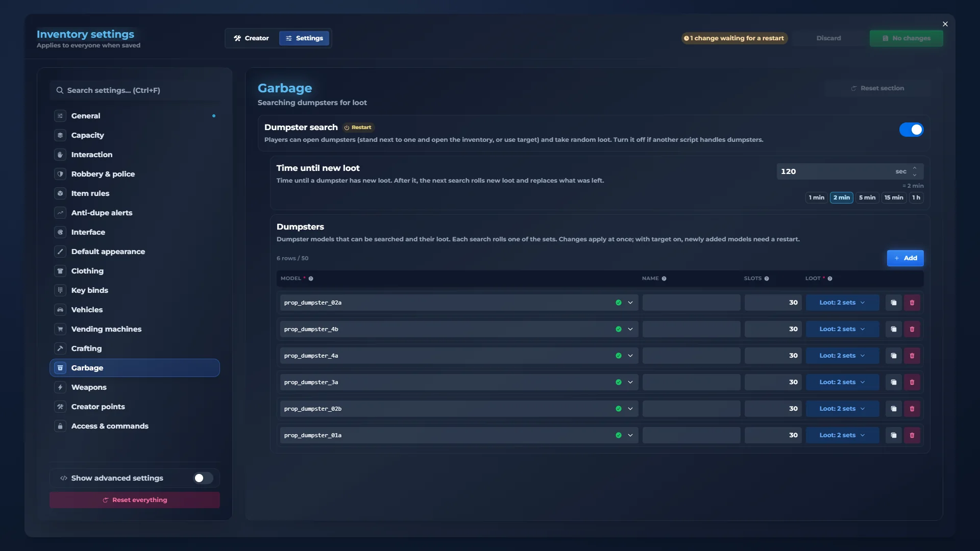Click the Access & commands lock icon

[60, 426]
